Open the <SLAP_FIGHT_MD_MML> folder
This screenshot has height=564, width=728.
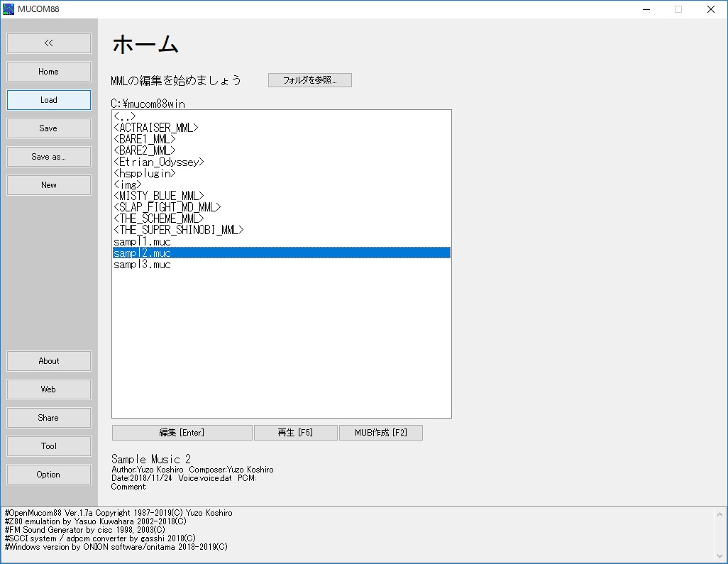282,207
